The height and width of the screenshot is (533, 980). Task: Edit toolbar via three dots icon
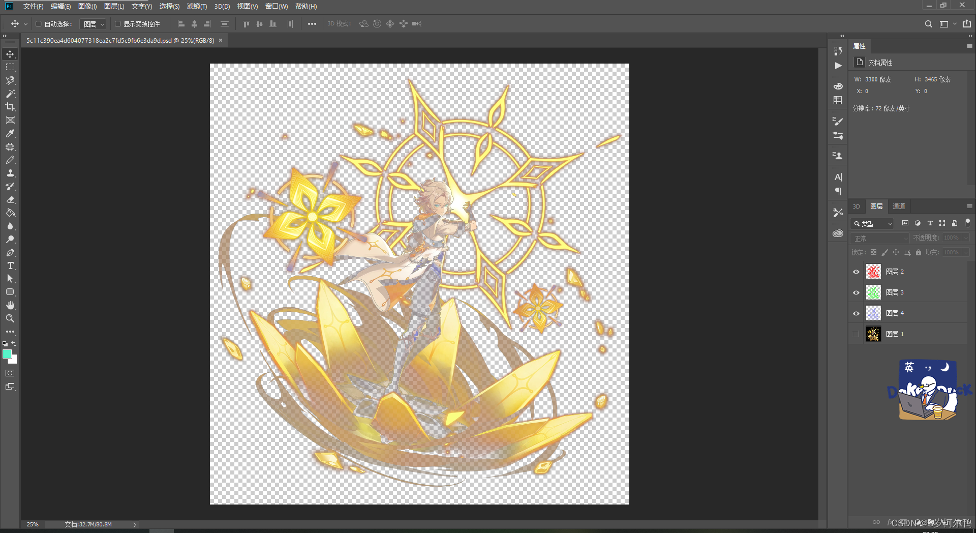10,332
